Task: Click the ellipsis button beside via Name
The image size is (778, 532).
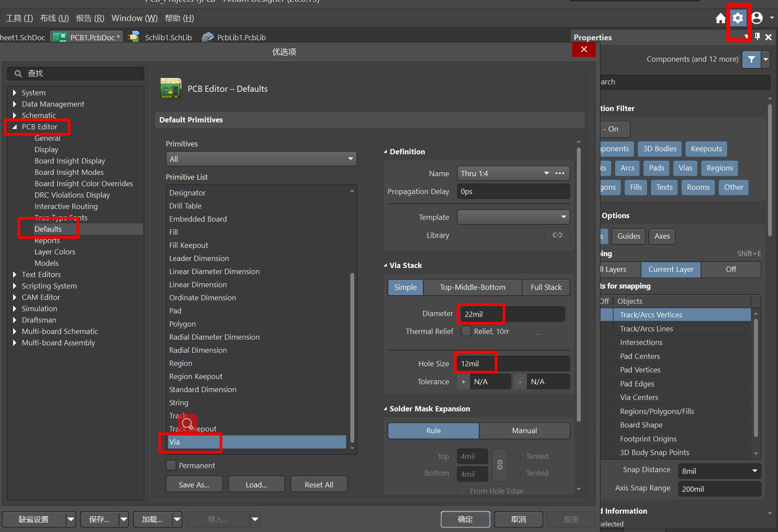Action: 560,174
